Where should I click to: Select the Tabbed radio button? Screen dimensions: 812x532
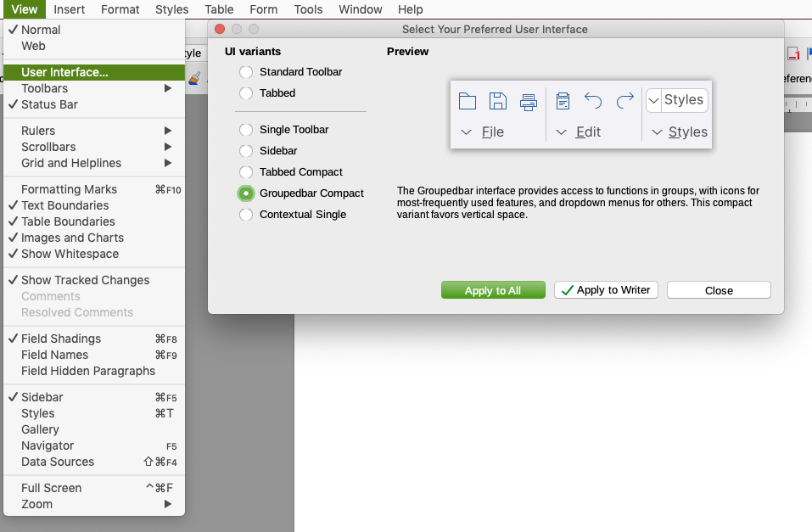[246, 93]
